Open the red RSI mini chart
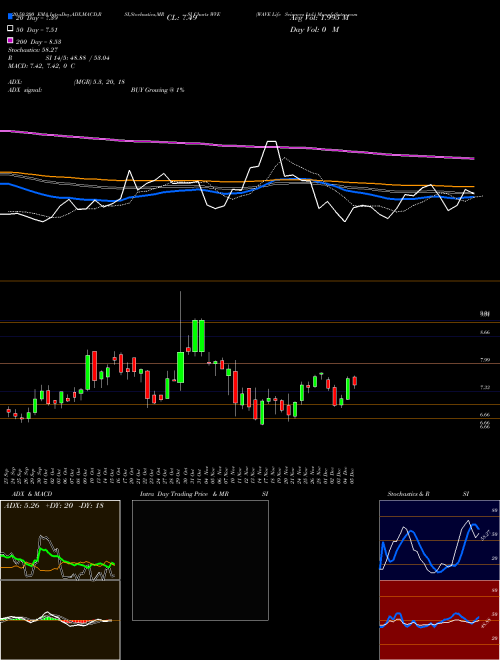 coord(439,620)
